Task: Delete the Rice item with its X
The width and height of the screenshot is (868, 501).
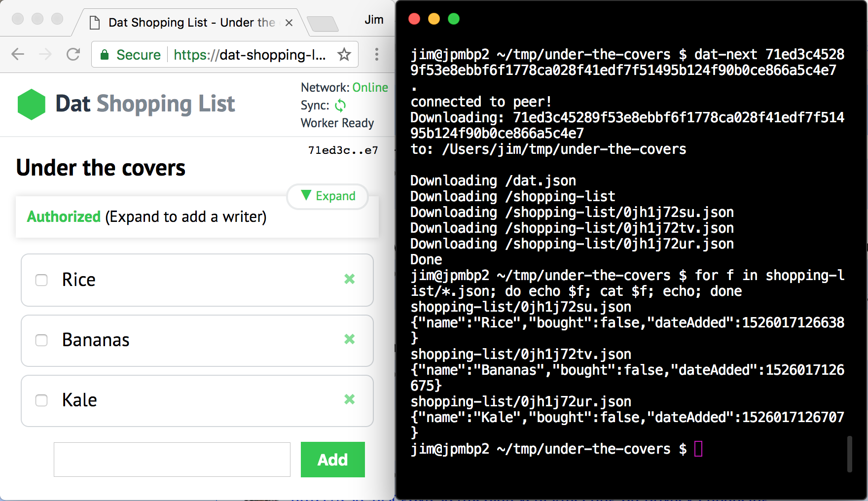Action: (x=350, y=279)
